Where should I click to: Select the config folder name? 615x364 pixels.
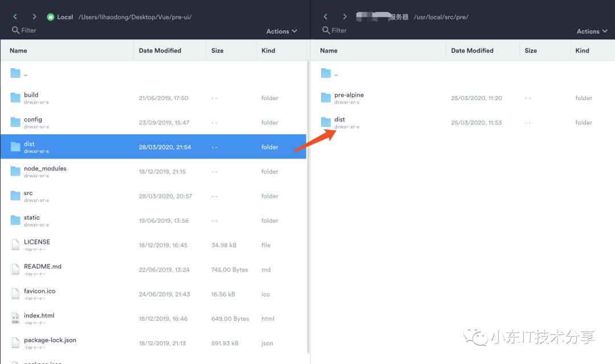coord(33,119)
